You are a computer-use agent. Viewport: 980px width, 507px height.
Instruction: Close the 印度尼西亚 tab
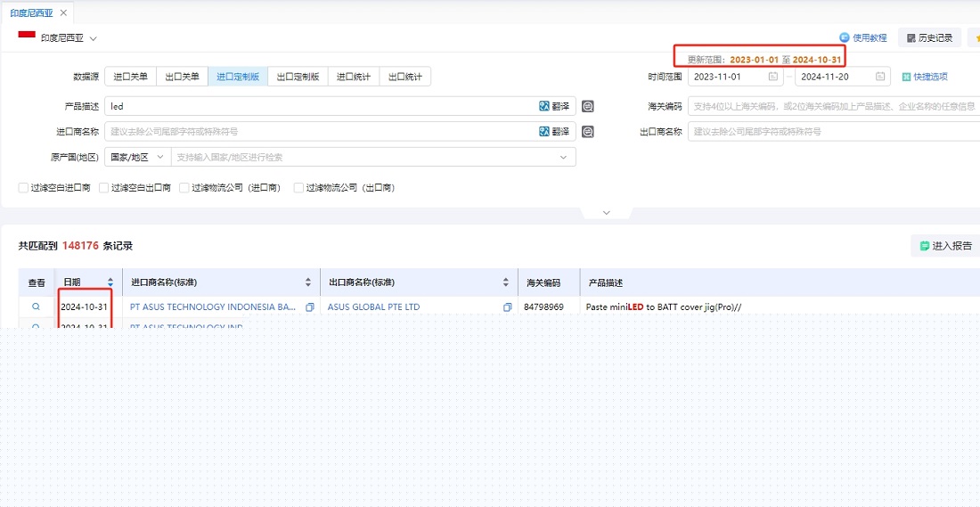[x=63, y=12]
